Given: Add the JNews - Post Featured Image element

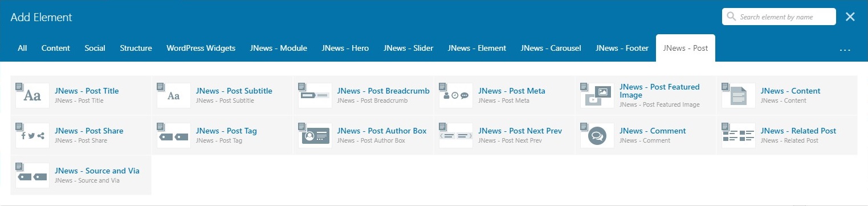Looking at the screenshot, I should click(x=646, y=96).
